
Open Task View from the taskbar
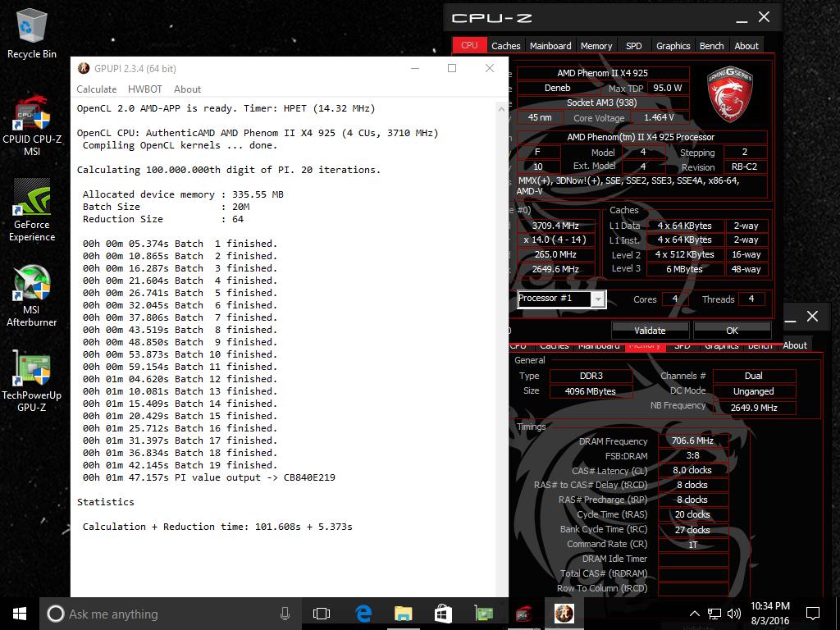pos(322,614)
